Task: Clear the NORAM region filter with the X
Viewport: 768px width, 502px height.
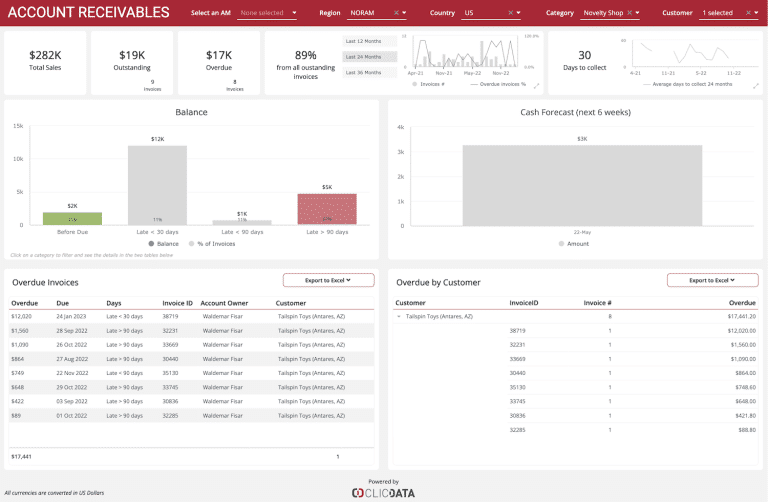Action: tap(396, 13)
